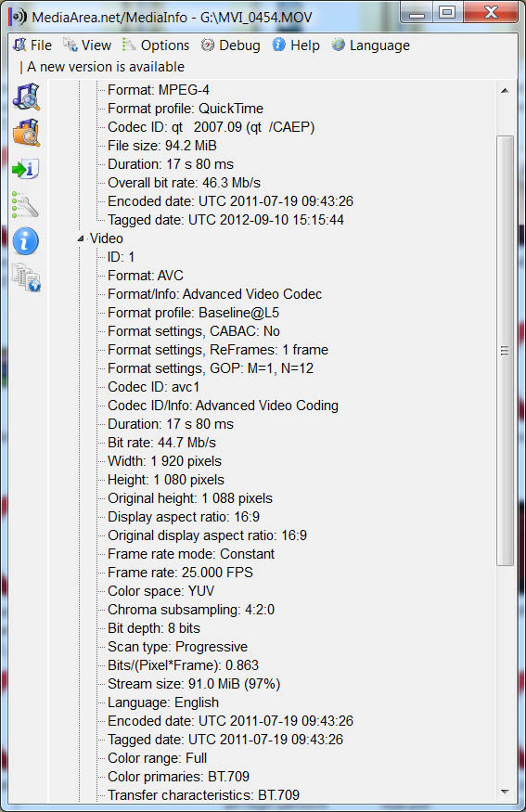The height and width of the screenshot is (812, 526).
Task: Select the 'Format: AVC' row
Action: pos(146,276)
